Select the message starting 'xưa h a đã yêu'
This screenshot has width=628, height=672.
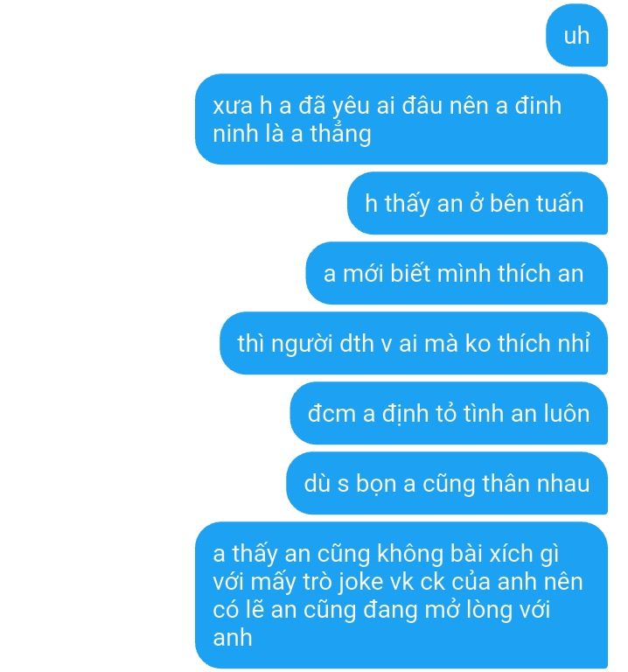coord(401,119)
